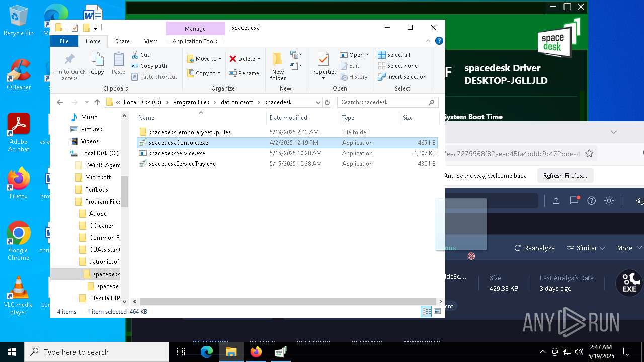Open the Open button dropdown
644x362 pixels.
(367, 55)
